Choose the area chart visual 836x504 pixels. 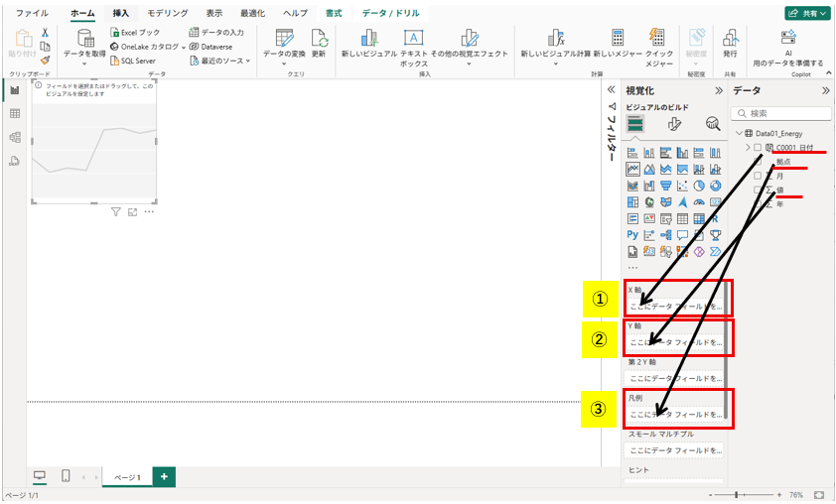[x=649, y=170]
